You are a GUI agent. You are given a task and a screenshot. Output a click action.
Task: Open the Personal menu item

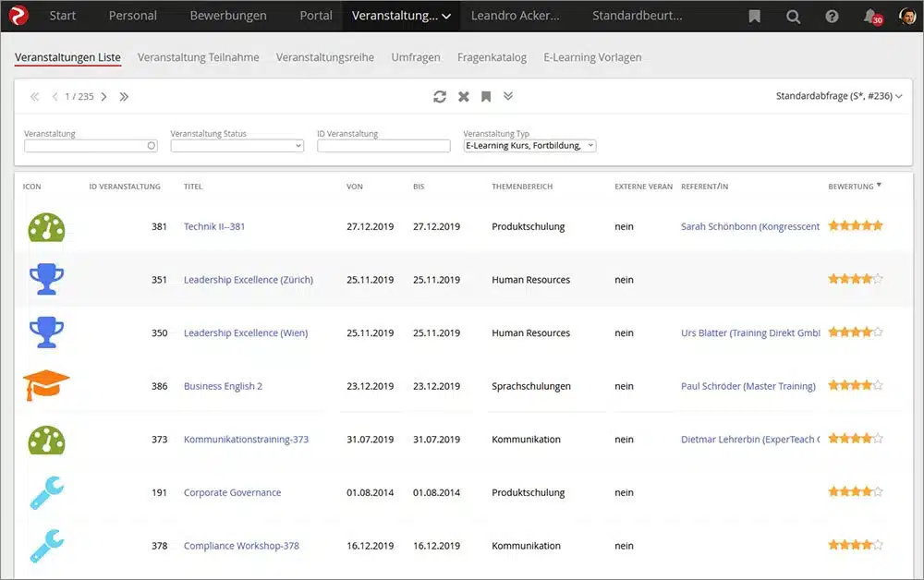click(x=132, y=16)
